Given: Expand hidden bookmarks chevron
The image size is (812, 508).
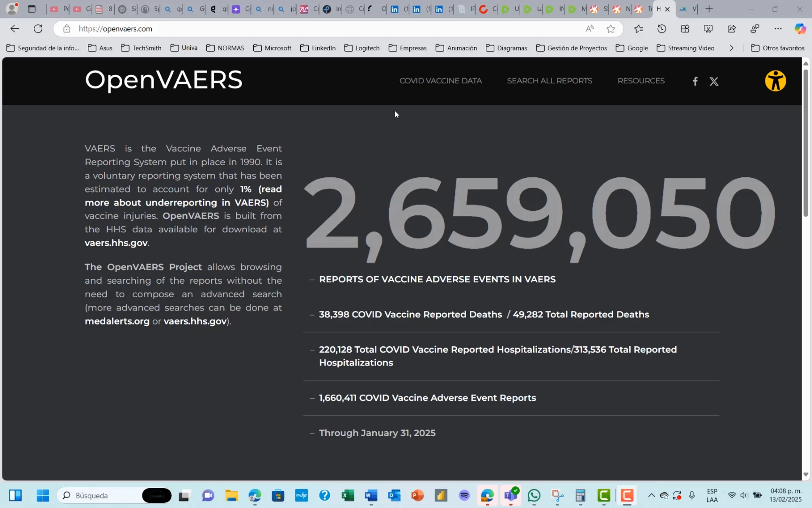Looking at the screenshot, I should tap(732, 48).
